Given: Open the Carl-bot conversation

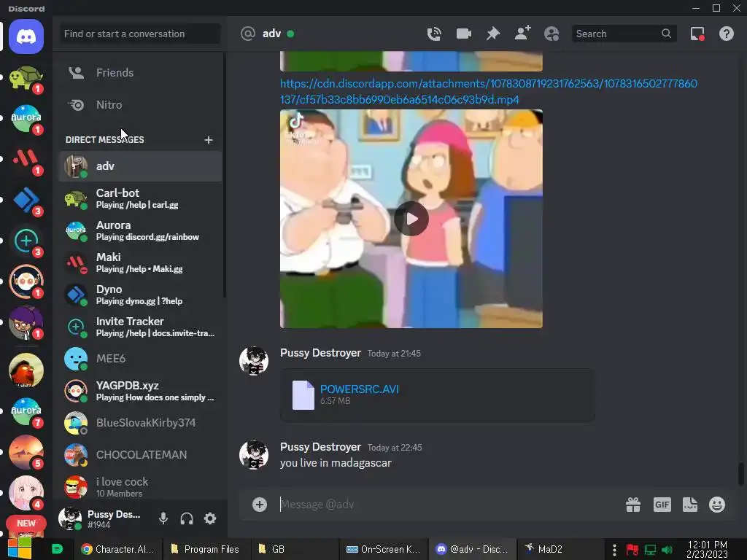Looking at the screenshot, I should [141, 198].
